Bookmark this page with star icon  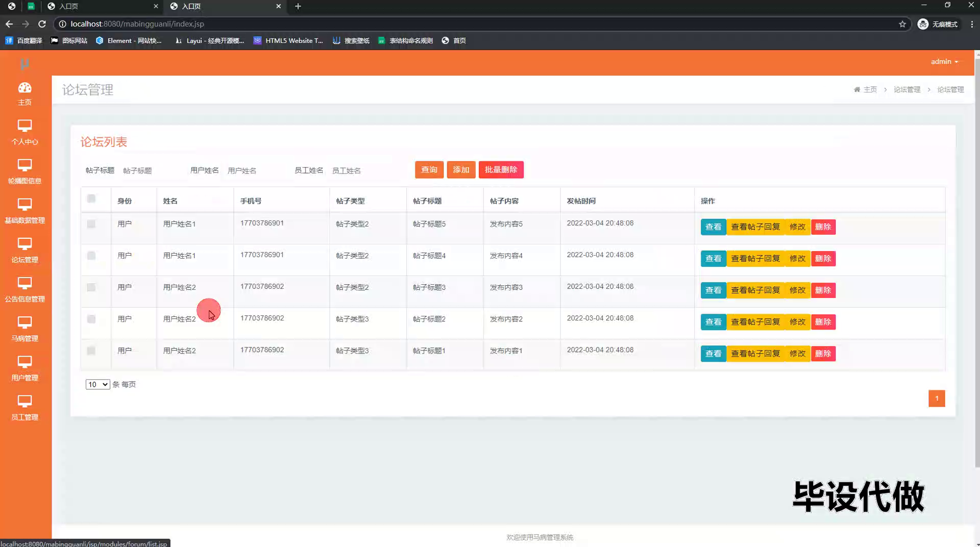(902, 24)
